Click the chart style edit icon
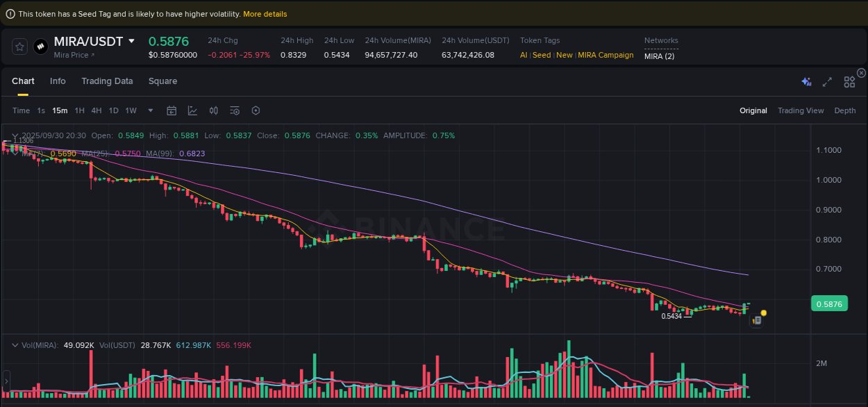Image resolution: width=868 pixels, height=407 pixels. [x=192, y=110]
